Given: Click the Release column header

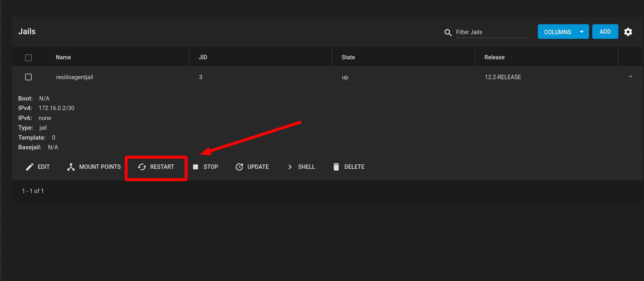Looking at the screenshot, I should 494,57.
